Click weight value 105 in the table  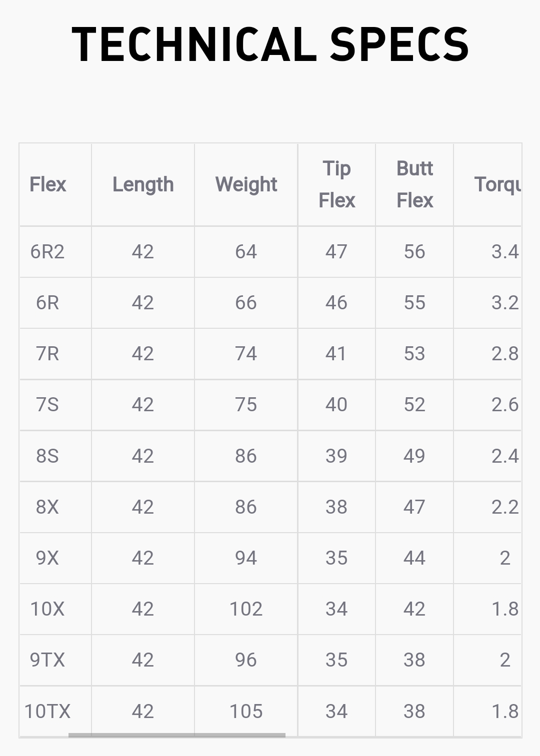[246, 711]
